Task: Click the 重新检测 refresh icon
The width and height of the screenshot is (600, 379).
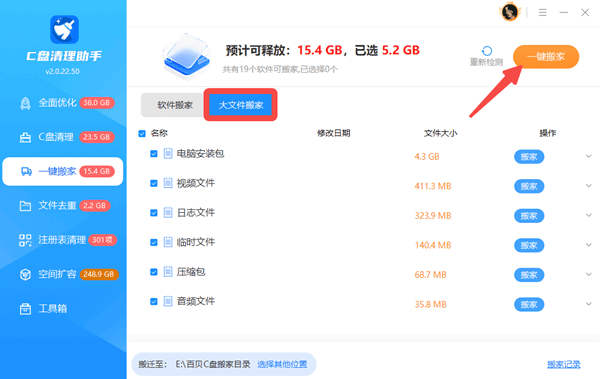Action: click(x=487, y=51)
